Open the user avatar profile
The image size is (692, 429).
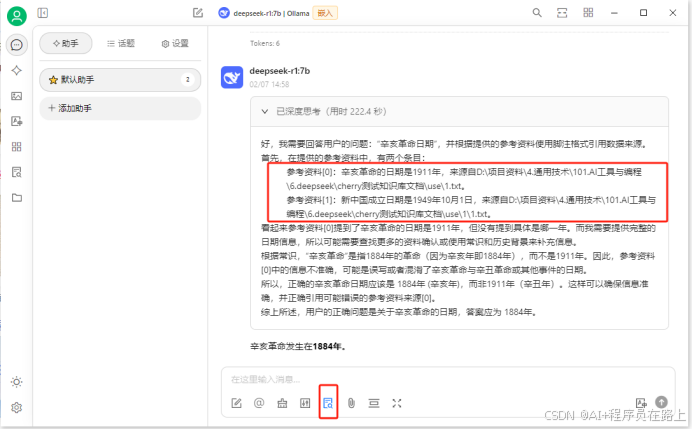[17, 16]
